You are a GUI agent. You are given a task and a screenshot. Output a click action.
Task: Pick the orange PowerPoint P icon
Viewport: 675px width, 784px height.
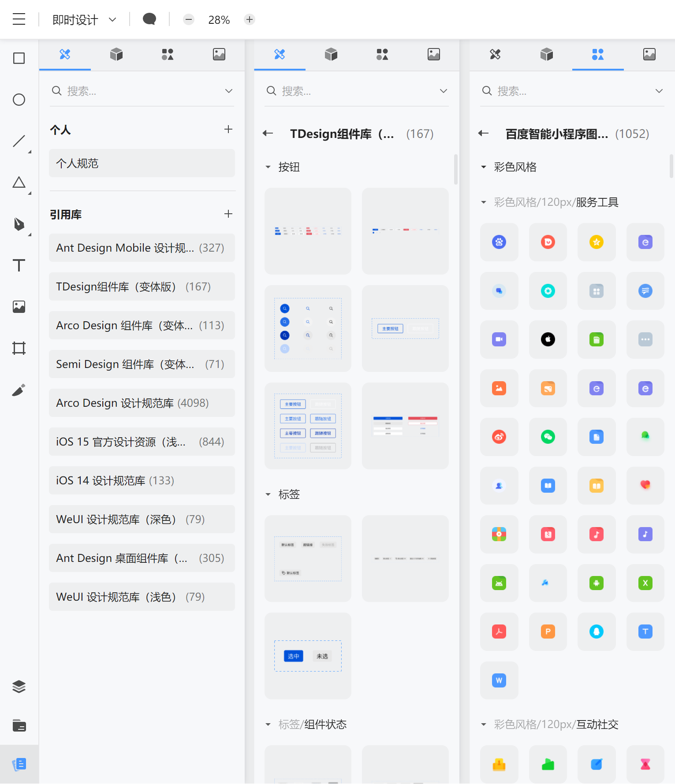click(x=548, y=632)
